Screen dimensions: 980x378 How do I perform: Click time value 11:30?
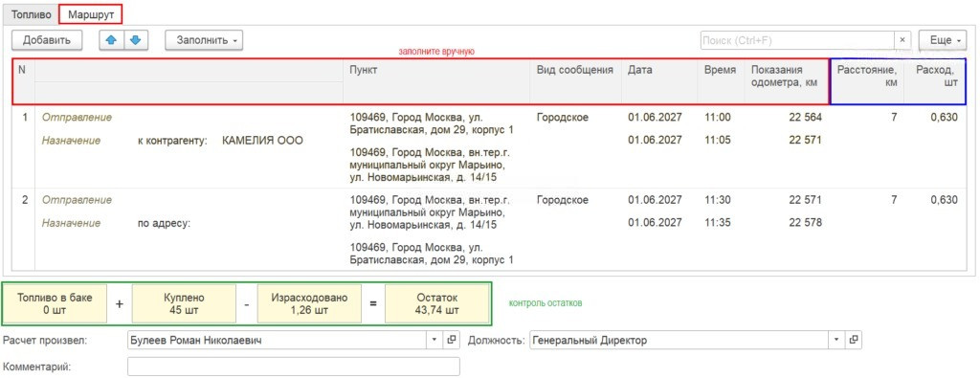[718, 200]
